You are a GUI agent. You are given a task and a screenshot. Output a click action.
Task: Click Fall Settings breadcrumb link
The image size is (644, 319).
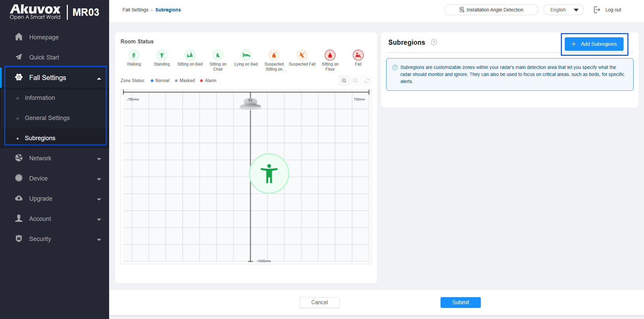135,10
